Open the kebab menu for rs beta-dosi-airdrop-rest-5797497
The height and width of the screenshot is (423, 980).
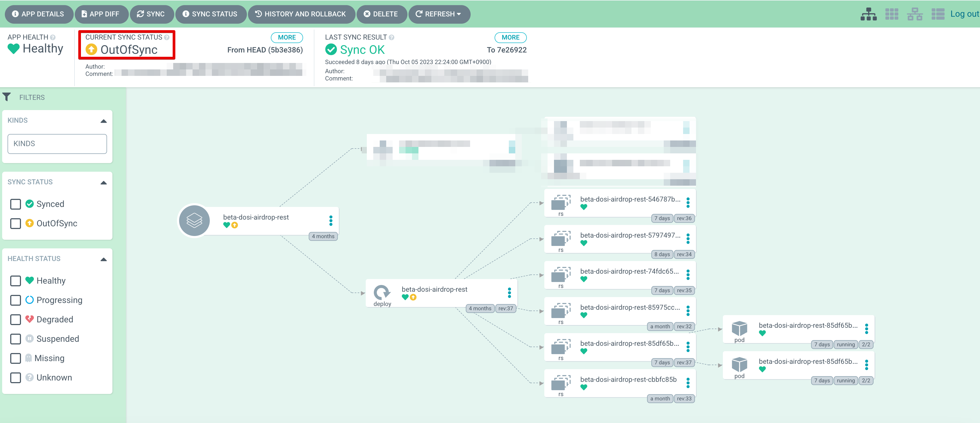tap(688, 239)
